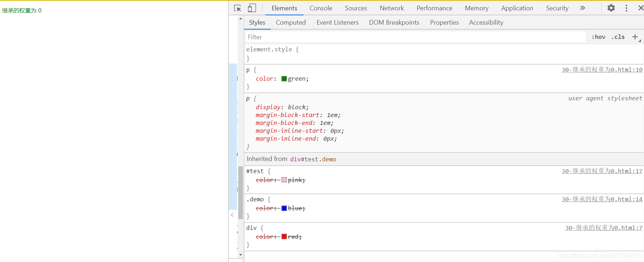Click the margin-block-start declaration
This screenshot has height=262, width=644.
[x=298, y=115]
